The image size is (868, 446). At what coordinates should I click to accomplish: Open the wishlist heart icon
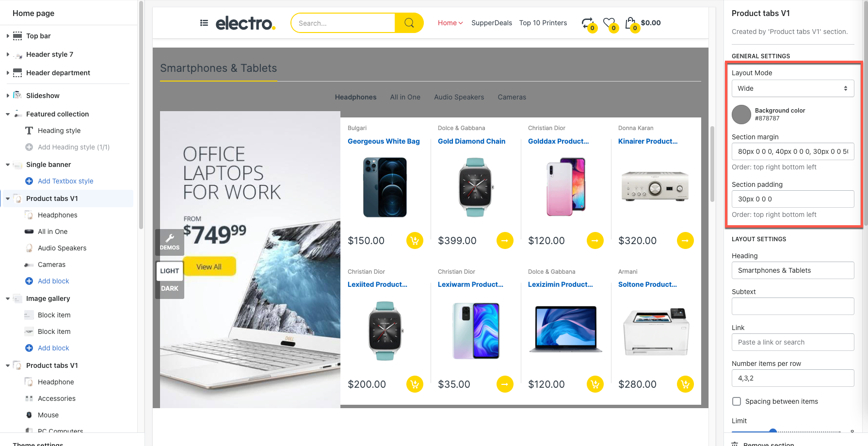click(x=610, y=23)
